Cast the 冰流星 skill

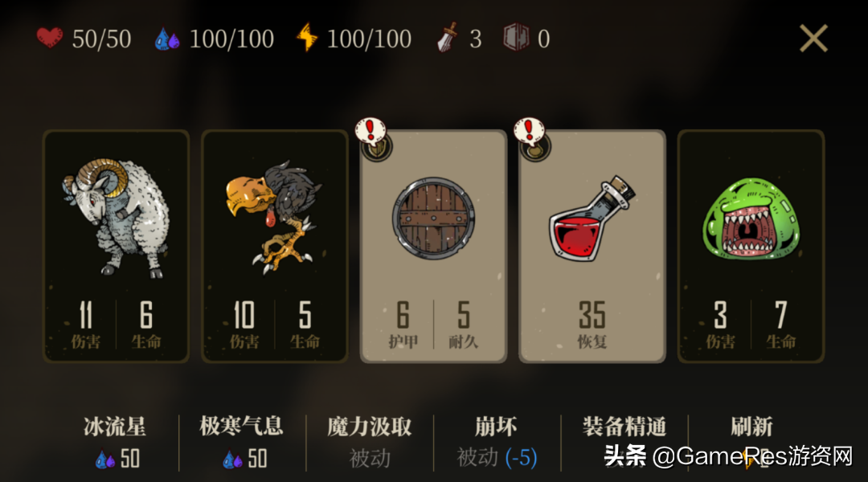coord(115,442)
